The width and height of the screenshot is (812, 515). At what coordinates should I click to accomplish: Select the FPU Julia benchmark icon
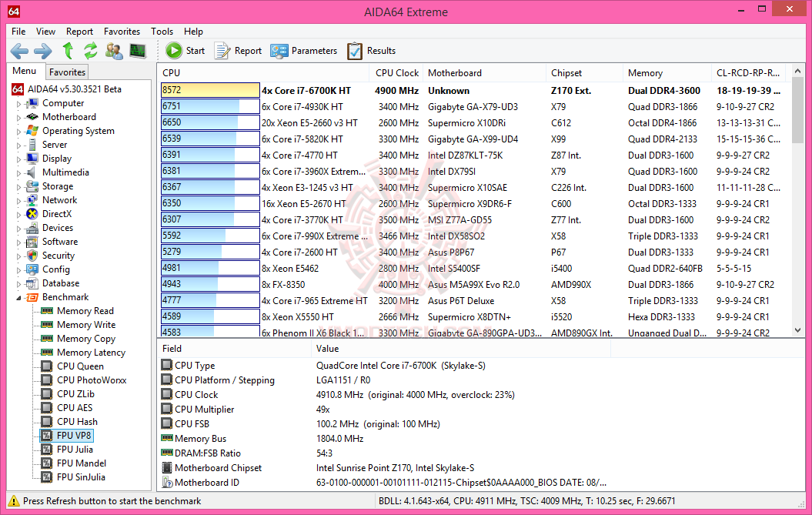pyautogui.click(x=47, y=450)
